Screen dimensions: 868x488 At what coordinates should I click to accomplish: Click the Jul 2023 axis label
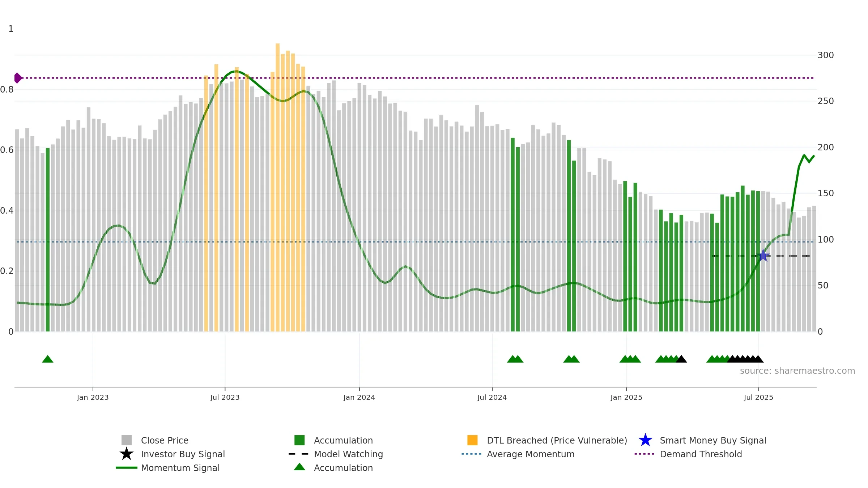pyautogui.click(x=225, y=397)
